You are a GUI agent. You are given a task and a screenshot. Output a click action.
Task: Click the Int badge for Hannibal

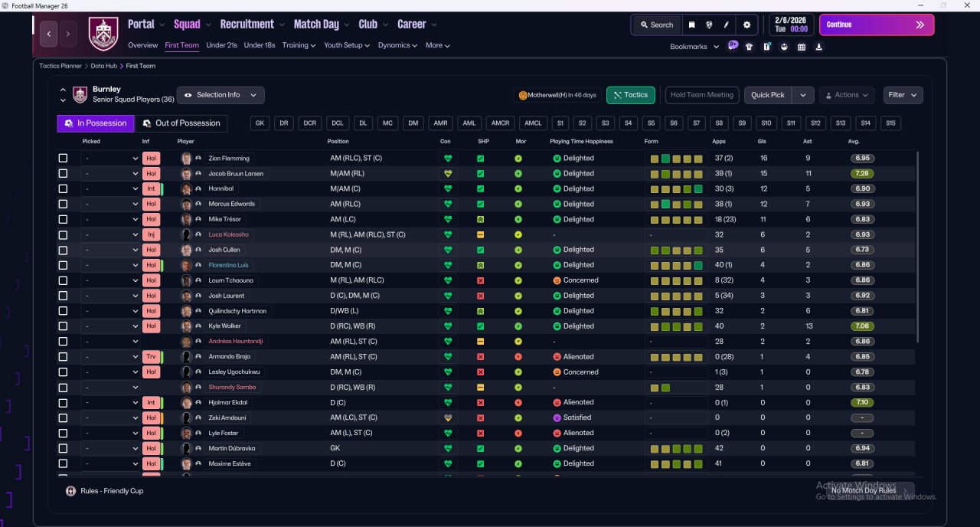(151, 188)
